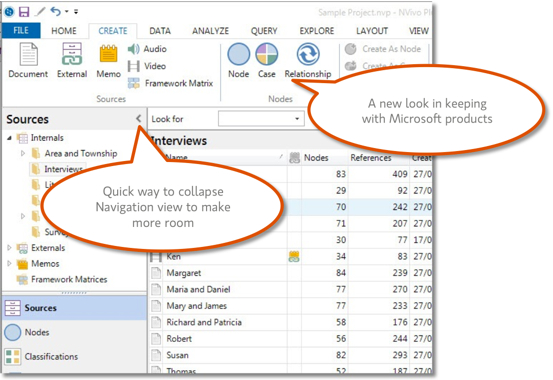This screenshot has height=380, width=553.
Task: Select the Internals folder in tree
Action: pos(47,138)
